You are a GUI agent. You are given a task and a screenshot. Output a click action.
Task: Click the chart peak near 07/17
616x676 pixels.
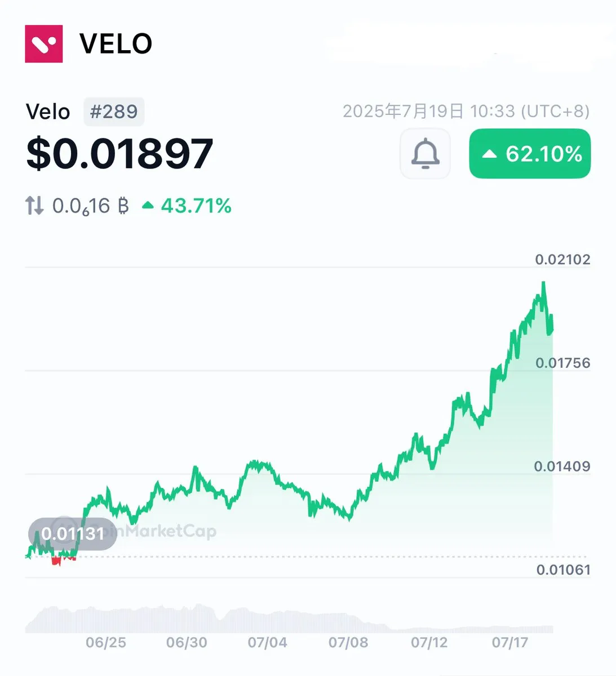543,283
